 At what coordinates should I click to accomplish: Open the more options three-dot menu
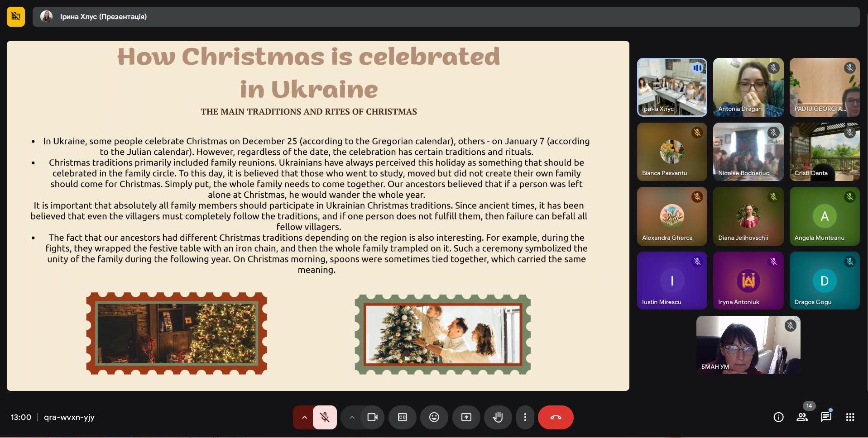point(525,417)
